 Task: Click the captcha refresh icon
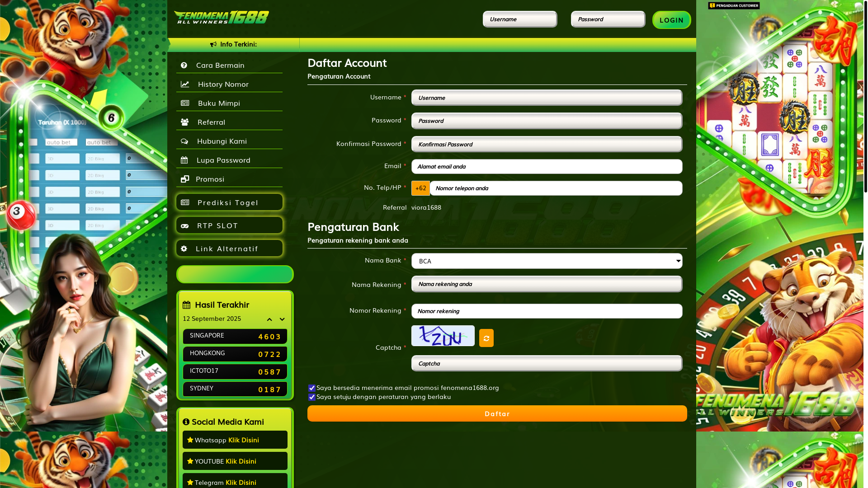point(486,338)
